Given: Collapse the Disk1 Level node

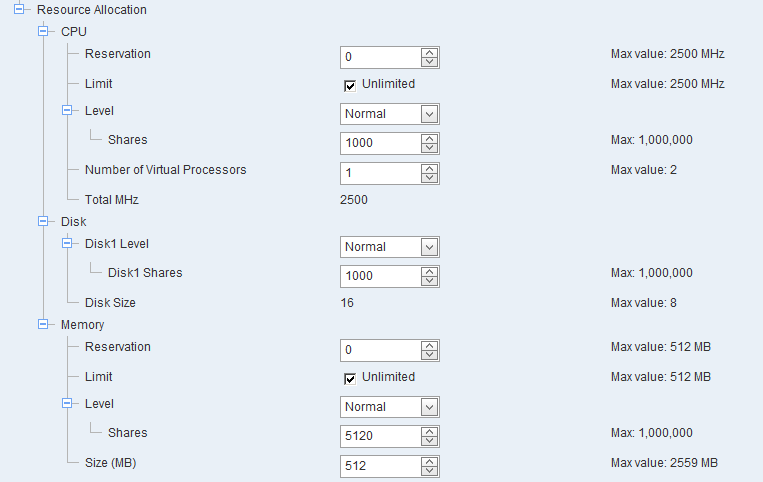Looking at the screenshot, I should pyautogui.click(x=67, y=243).
